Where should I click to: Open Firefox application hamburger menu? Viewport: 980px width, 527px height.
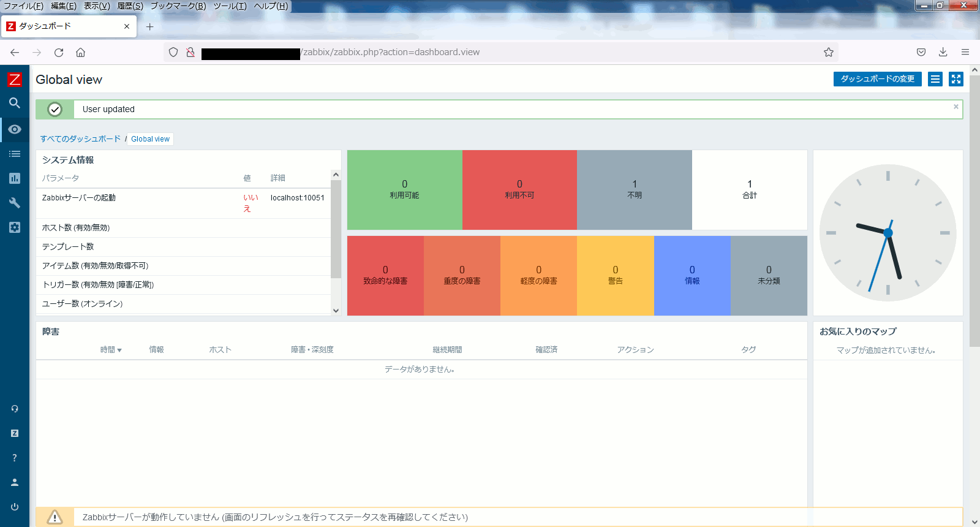965,52
